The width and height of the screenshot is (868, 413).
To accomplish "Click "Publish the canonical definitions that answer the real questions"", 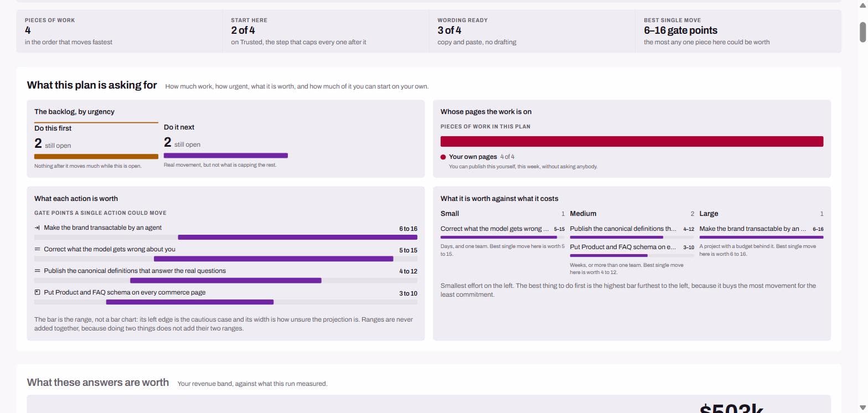I will (135, 271).
